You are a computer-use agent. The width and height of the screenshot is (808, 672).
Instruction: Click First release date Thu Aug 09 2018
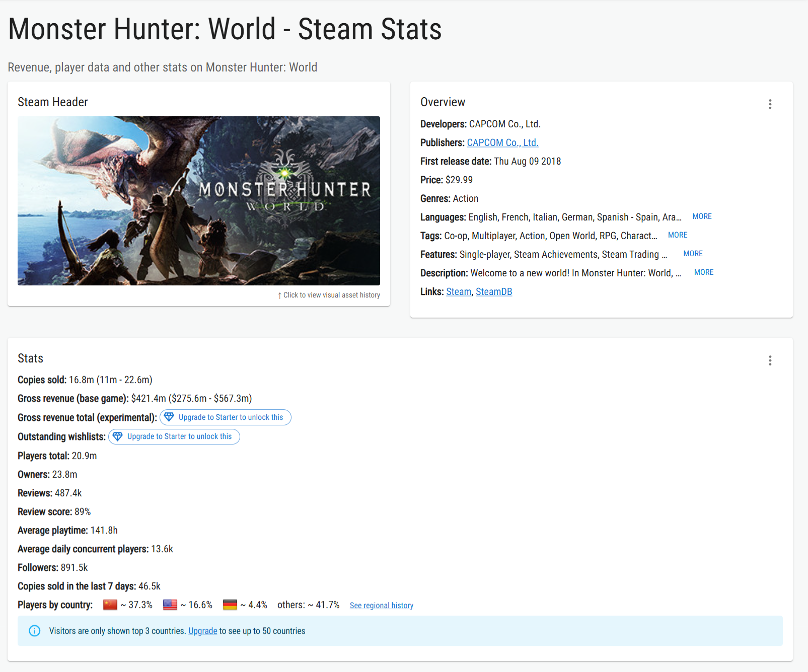pyautogui.click(x=491, y=161)
